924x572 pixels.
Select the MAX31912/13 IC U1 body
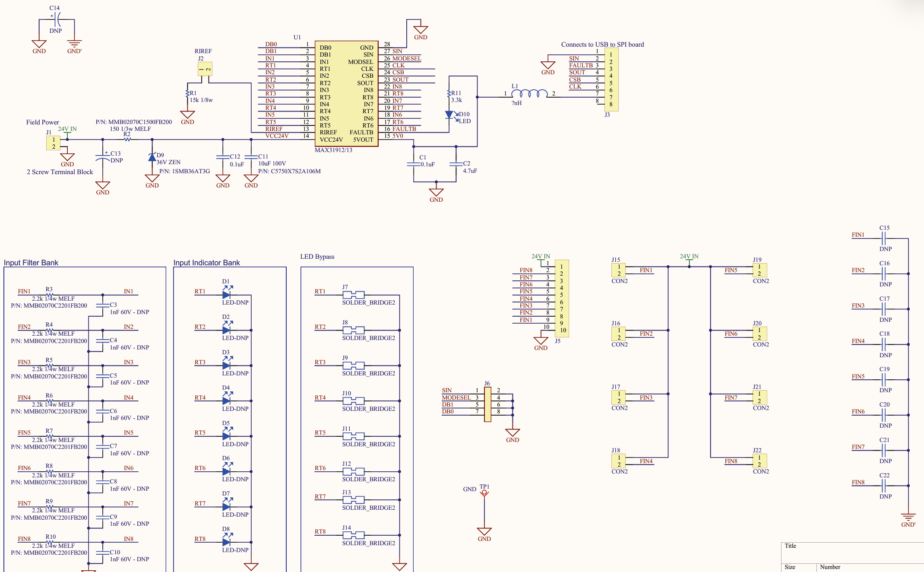click(346, 93)
